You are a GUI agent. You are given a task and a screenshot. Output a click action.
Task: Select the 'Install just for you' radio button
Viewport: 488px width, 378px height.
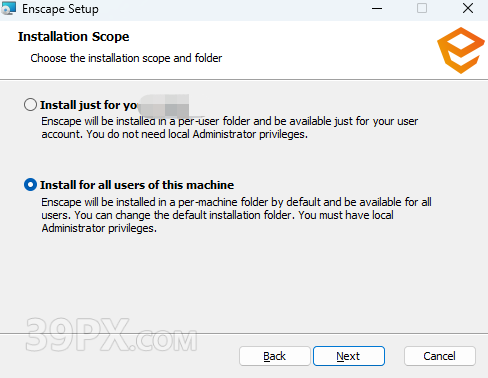tap(30, 105)
